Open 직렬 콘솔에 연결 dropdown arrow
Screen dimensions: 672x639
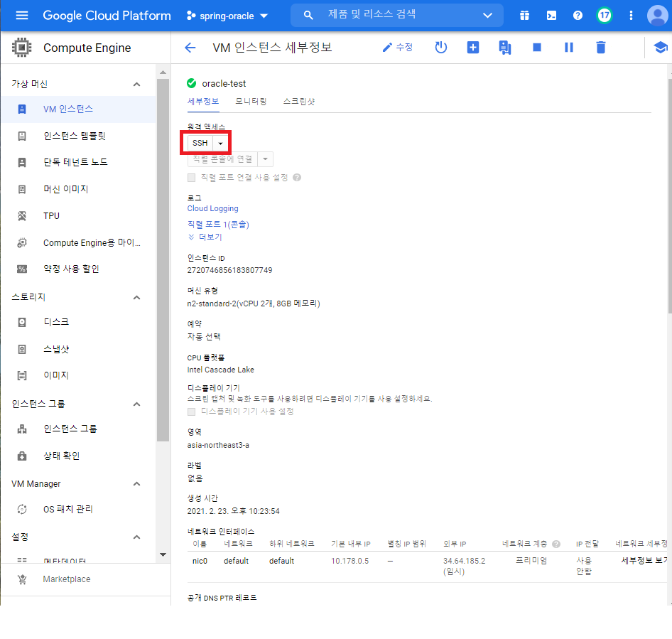[x=265, y=159]
